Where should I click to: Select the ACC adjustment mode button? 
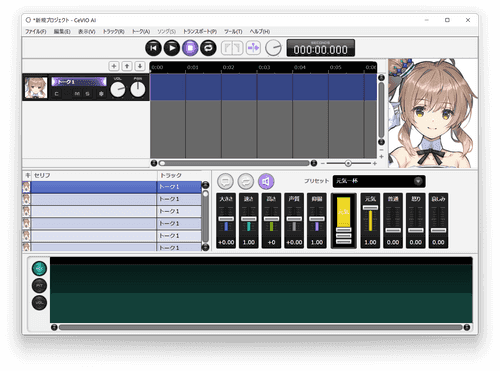click(x=39, y=269)
